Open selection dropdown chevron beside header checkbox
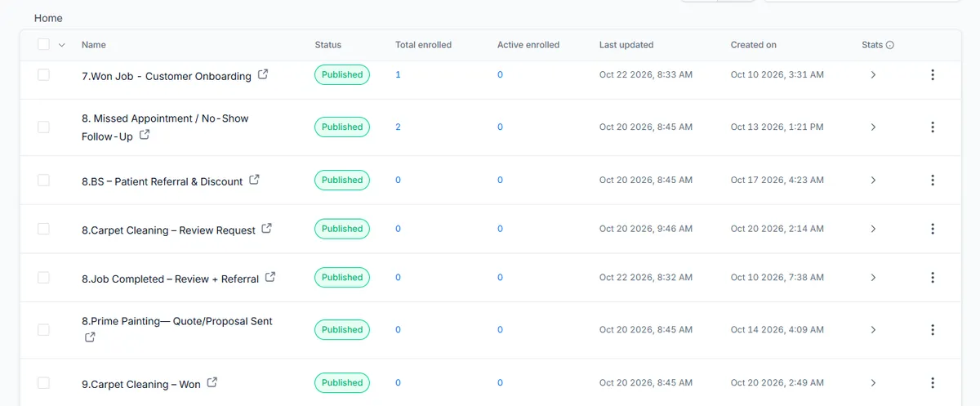 coord(61,45)
